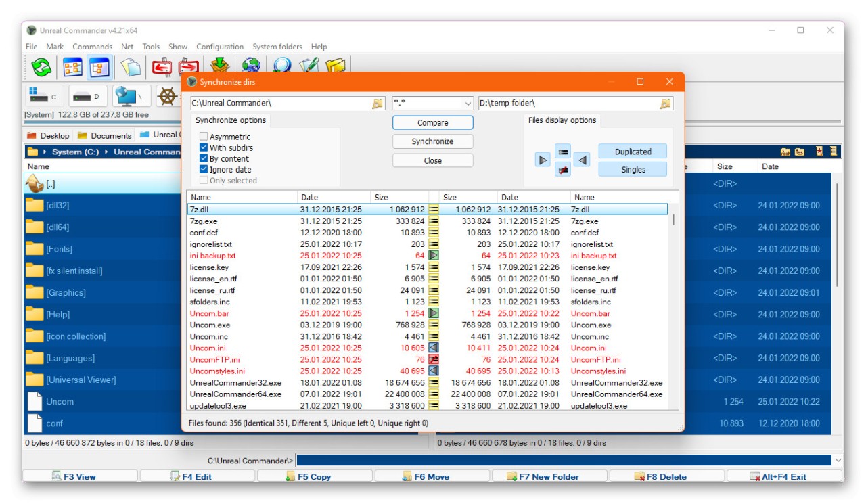Browse for right folder in Synchronize dialog
Viewport: 866px width, 504px height.
click(666, 104)
